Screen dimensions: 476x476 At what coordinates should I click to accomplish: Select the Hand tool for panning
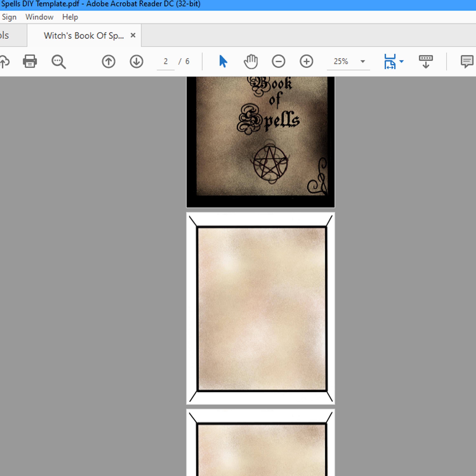(251, 61)
